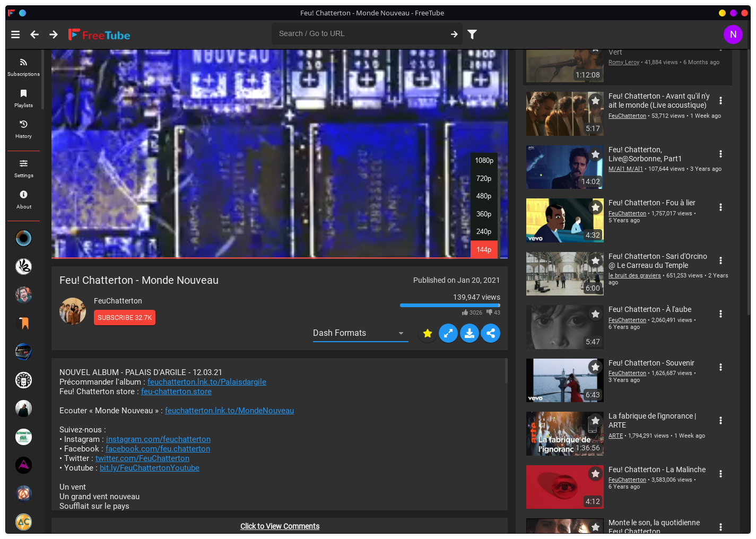Open search filters funnel icon
This screenshot has width=756, height=539.
(472, 34)
